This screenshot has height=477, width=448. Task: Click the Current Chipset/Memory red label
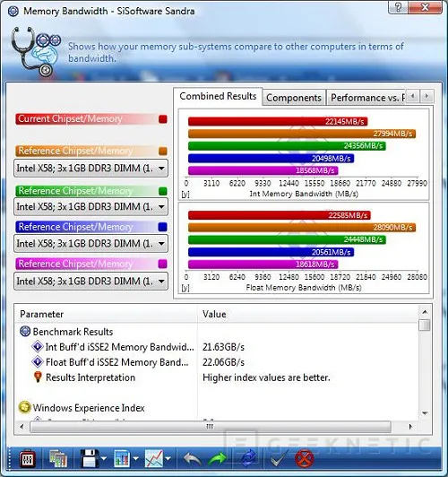click(86, 118)
